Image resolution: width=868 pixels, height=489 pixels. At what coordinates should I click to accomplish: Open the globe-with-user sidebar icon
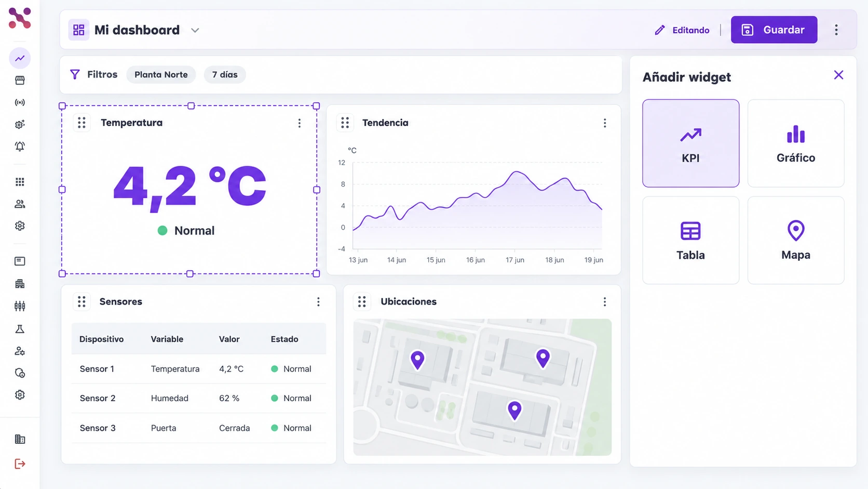[x=20, y=373]
